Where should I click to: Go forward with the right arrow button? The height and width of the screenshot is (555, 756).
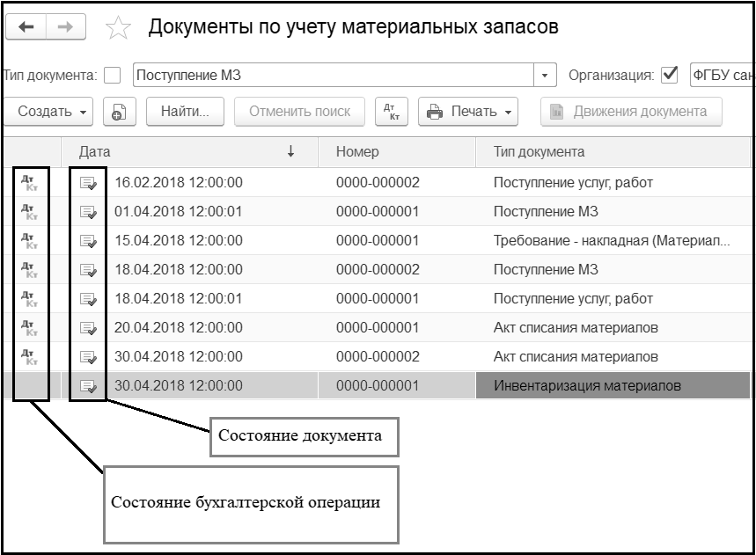(x=66, y=26)
